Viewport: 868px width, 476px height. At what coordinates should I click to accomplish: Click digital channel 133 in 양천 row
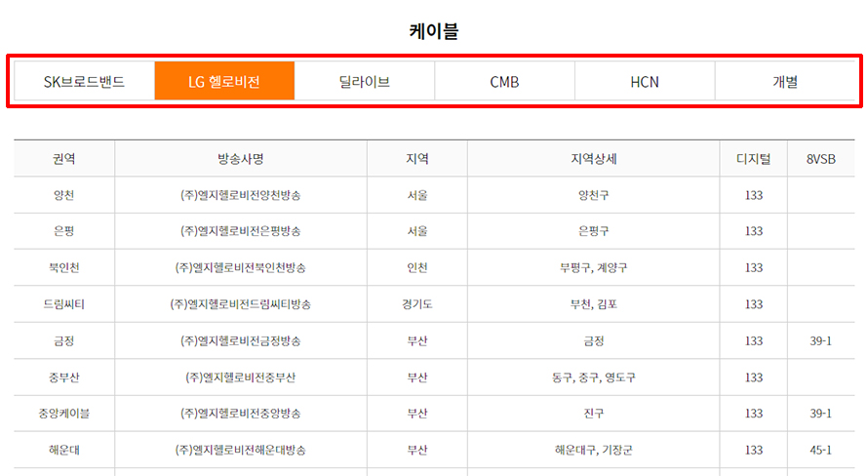click(754, 195)
